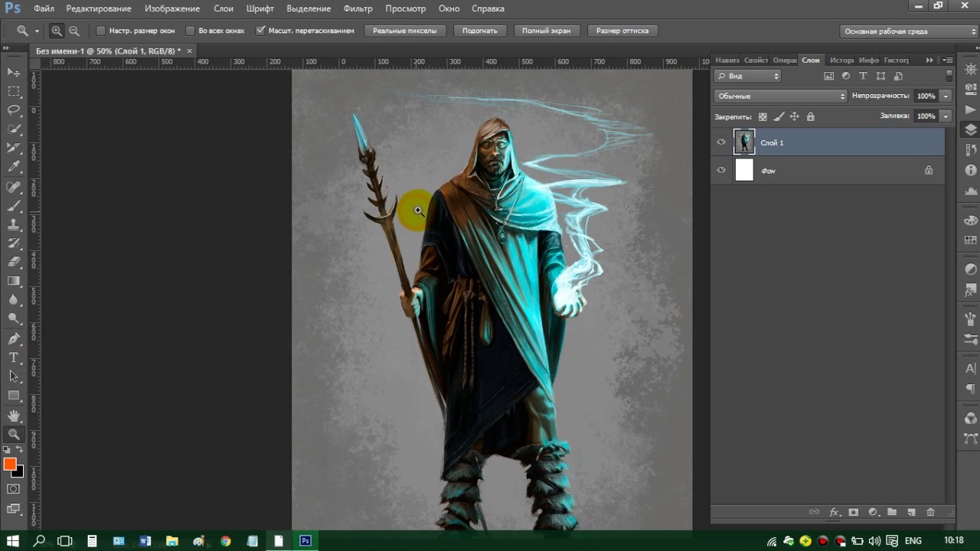Click the 'Подогнать' button
Image resolution: width=980 pixels, height=551 pixels.
[x=480, y=31]
